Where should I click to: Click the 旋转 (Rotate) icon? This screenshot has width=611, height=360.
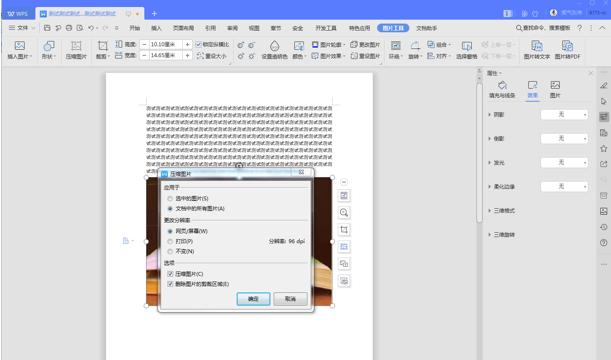coord(415,46)
